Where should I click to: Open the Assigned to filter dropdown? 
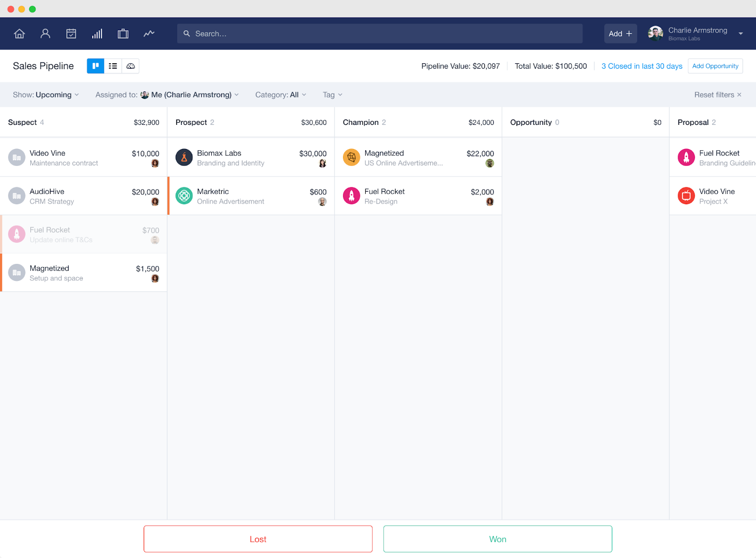click(167, 95)
